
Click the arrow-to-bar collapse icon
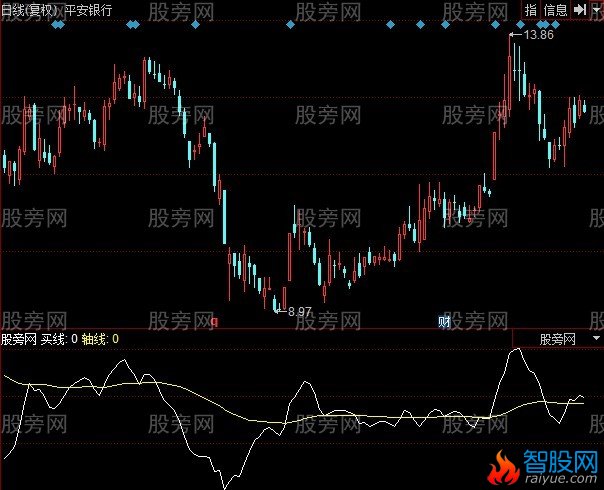[580, 10]
